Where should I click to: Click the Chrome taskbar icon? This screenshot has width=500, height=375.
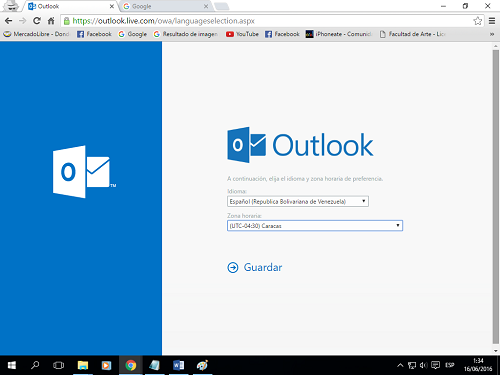(x=131, y=365)
